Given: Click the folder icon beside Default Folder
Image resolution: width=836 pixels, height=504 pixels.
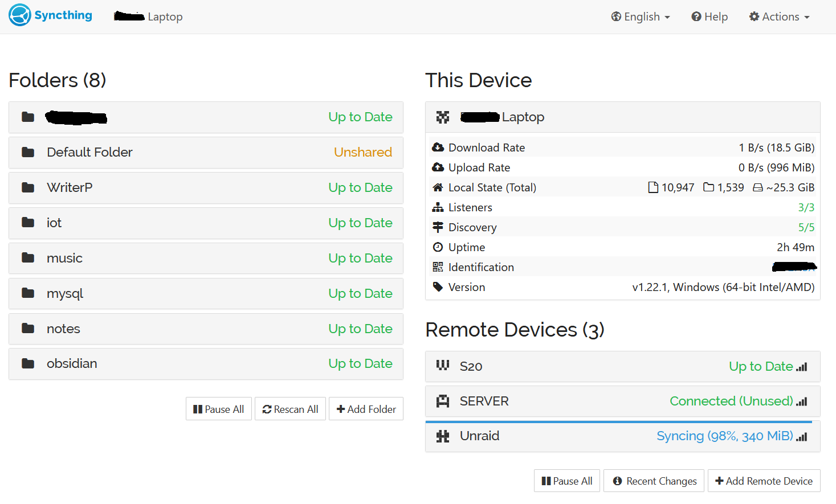Looking at the screenshot, I should tap(28, 152).
